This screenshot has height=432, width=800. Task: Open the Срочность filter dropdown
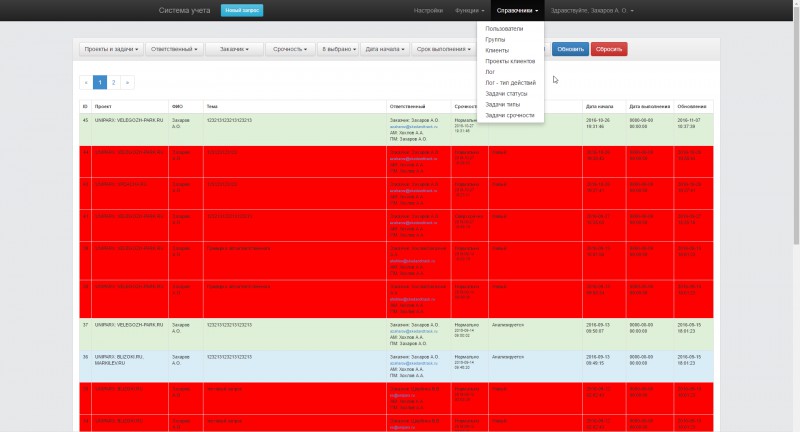(x=290, y=49)
